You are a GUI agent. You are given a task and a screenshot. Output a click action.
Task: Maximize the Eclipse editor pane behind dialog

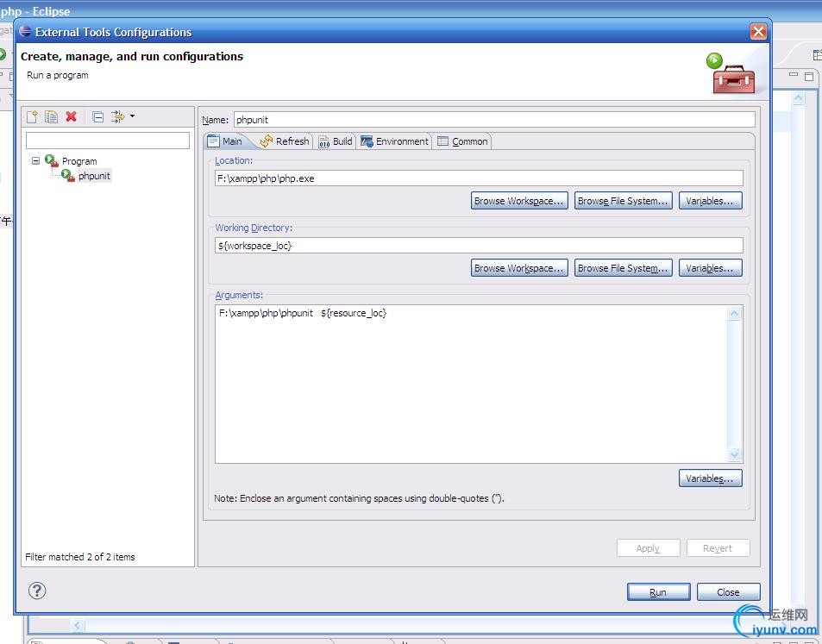[x=809, y=77]
